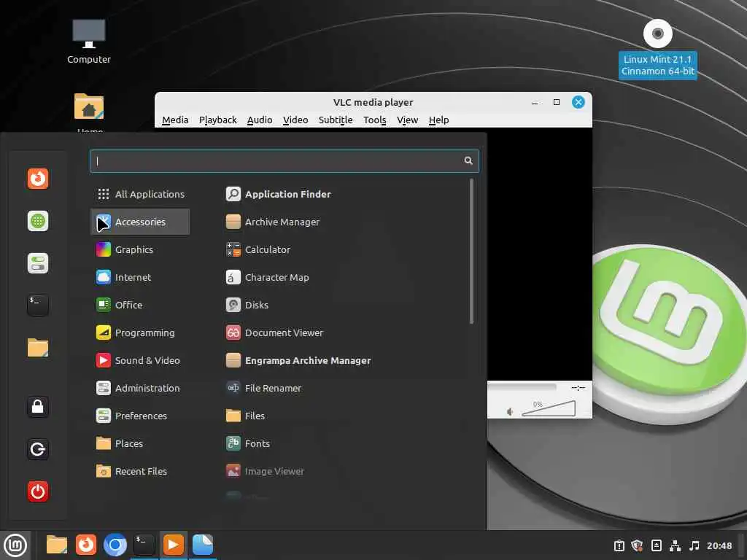Maximize the VLC media player window

557,102
